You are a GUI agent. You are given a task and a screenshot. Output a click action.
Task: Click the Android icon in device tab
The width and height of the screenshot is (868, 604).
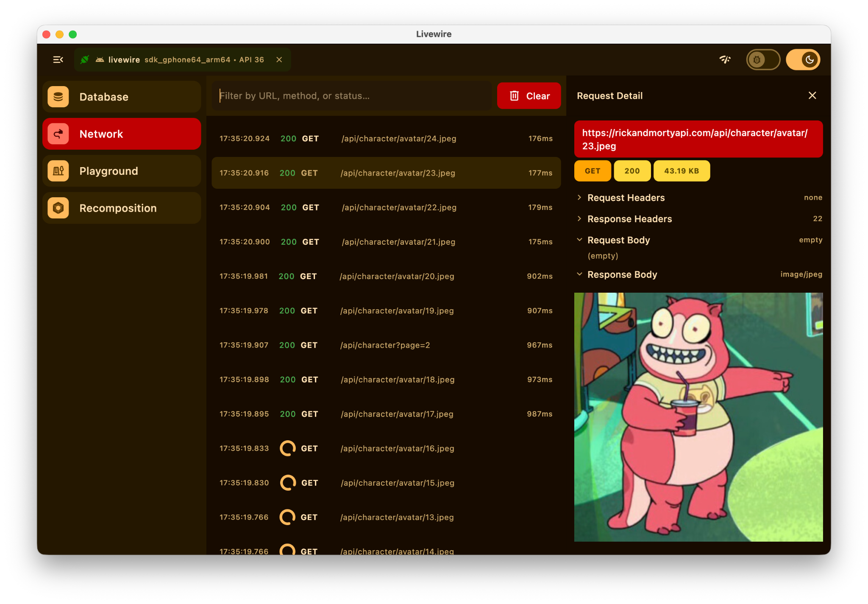click(100, 60)
